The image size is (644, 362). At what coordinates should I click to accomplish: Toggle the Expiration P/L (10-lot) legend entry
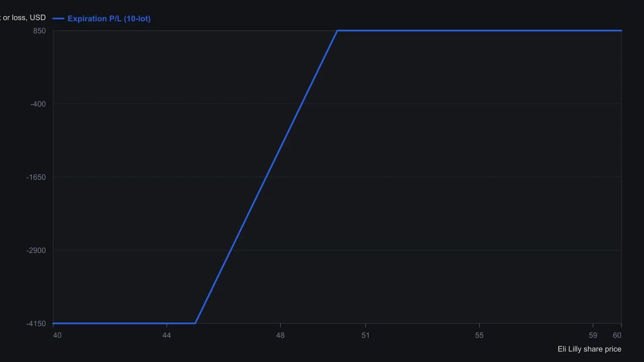pos(101,19)
